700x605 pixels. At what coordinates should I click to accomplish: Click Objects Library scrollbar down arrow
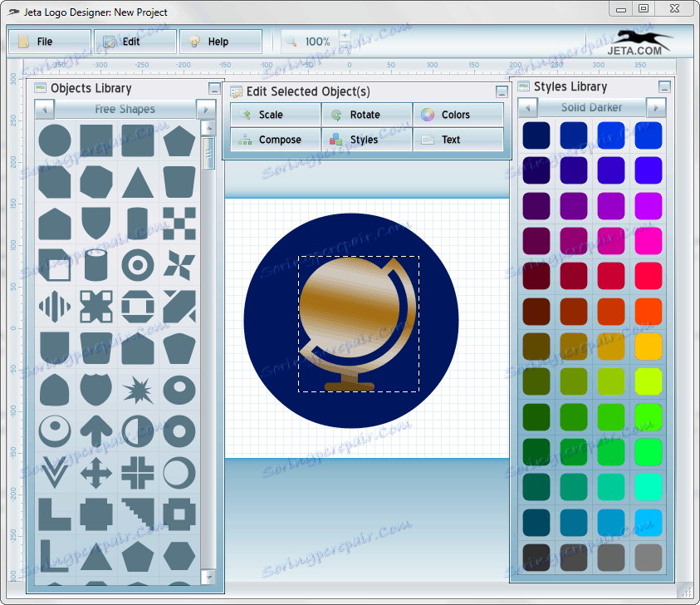point(208,577)
